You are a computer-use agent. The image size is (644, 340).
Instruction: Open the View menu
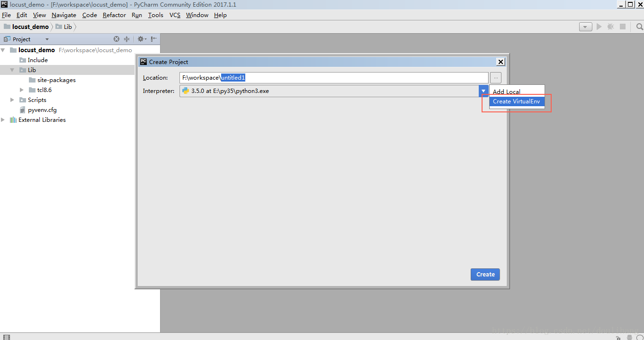coord(39,15)
